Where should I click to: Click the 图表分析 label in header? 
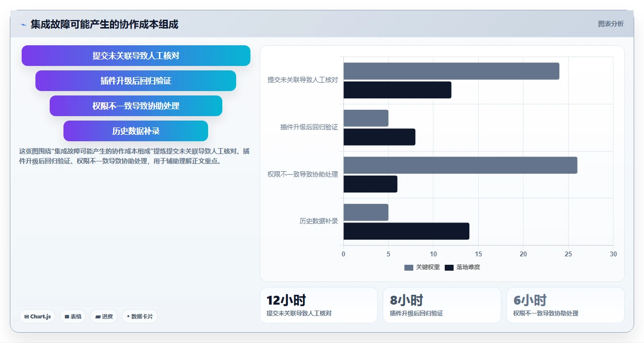coord(611,24)
